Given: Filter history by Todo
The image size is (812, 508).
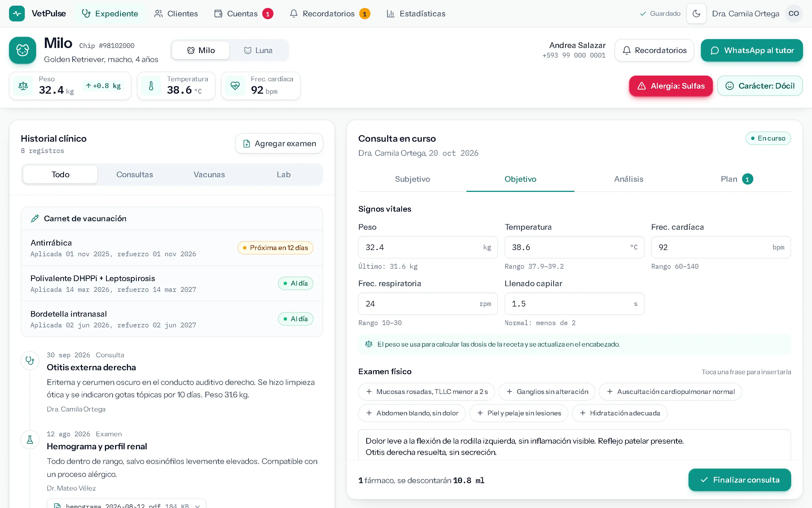Looking at the screenshot, I should (60, 174).
